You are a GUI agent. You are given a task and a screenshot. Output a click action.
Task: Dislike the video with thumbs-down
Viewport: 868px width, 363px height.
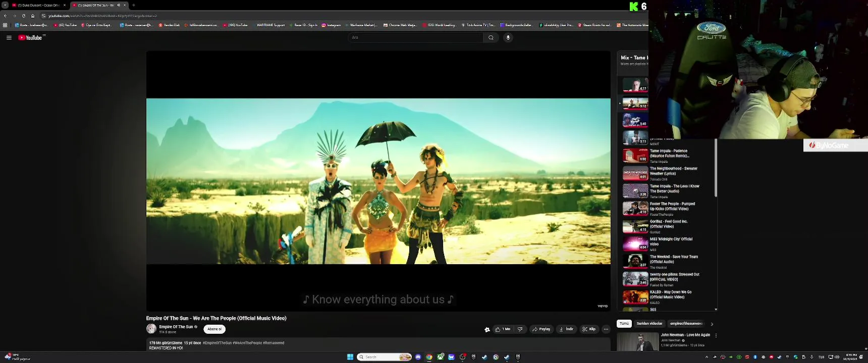tap(520, 329)
